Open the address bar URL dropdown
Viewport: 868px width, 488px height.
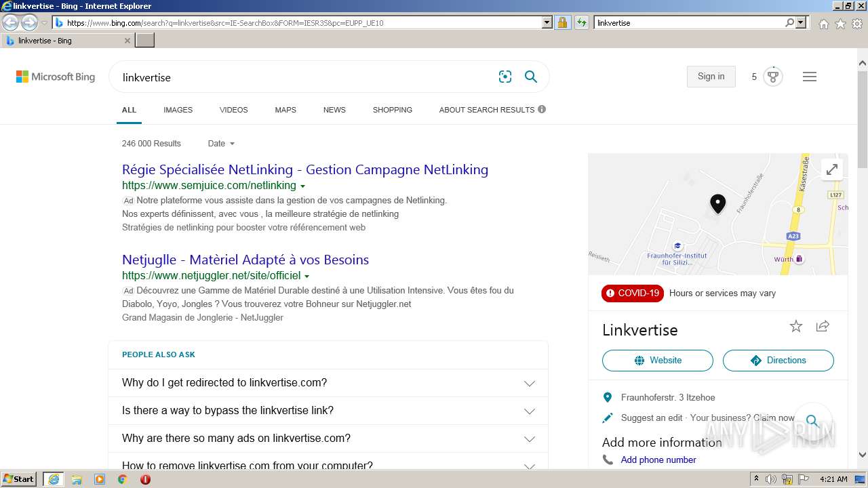[547, 22]
